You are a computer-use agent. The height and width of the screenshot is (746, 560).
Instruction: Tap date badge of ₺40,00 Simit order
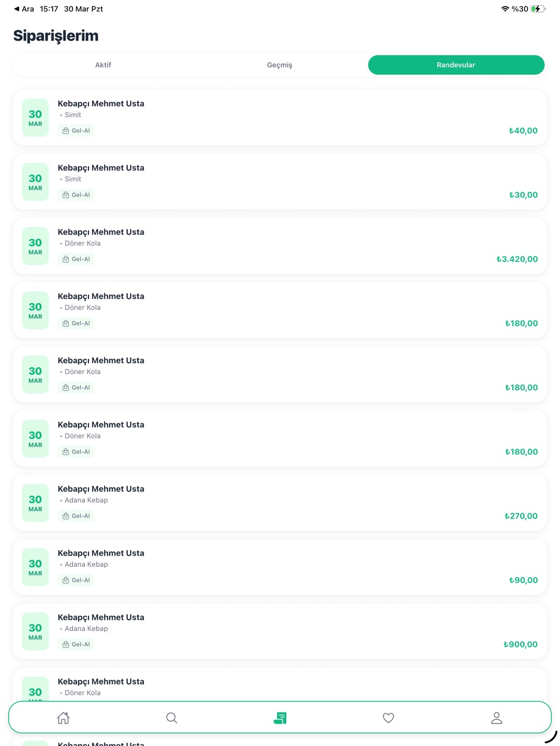[x=35, y=117]
